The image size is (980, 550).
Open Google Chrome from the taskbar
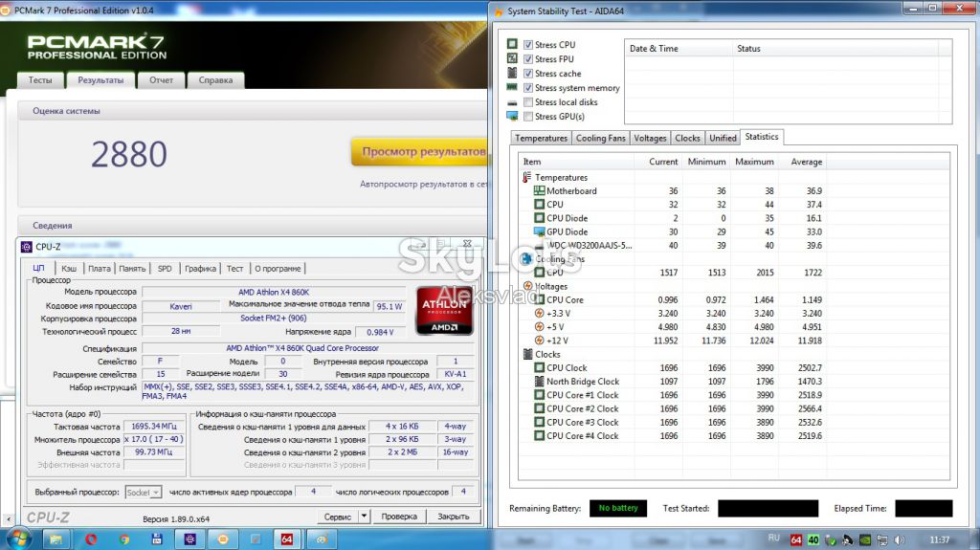tap(123, 539)
